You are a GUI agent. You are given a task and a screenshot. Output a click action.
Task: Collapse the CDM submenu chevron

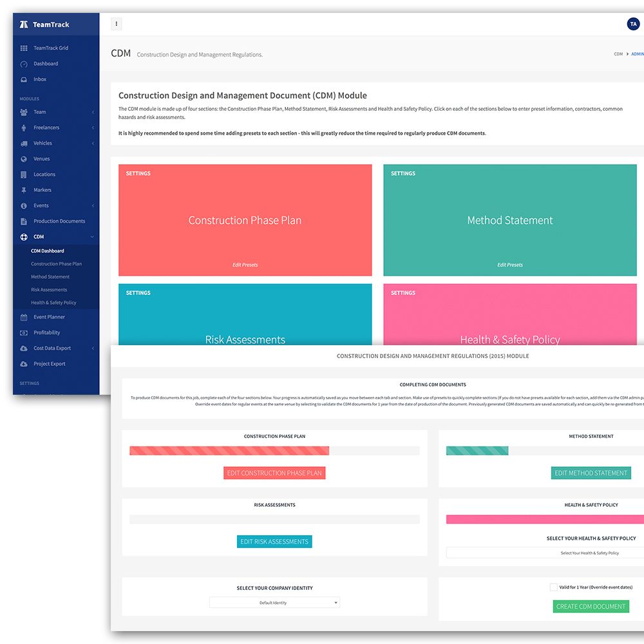click(92, 237)
